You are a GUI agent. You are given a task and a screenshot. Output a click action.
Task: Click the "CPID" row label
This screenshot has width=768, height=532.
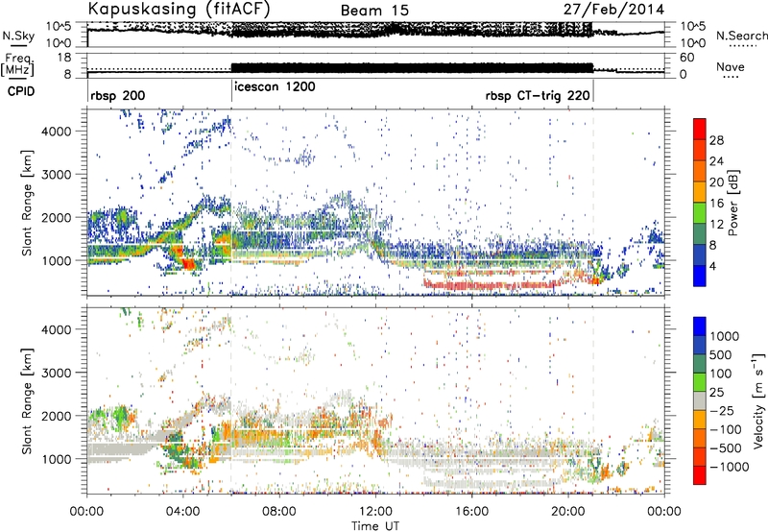click(21, 91)
